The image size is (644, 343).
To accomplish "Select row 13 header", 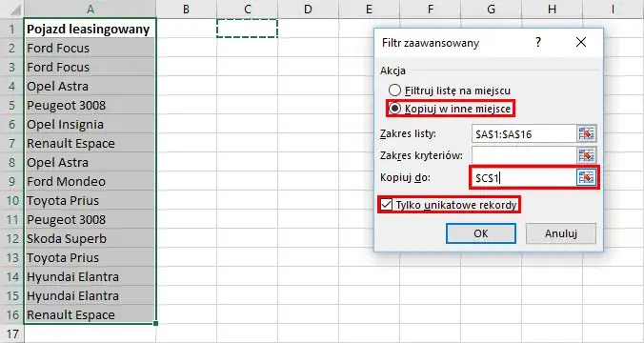I will [x=12, y=257].
